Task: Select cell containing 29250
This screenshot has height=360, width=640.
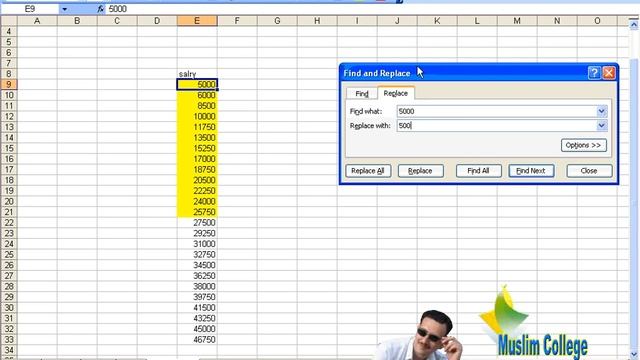Action: (x=197, y=233)
